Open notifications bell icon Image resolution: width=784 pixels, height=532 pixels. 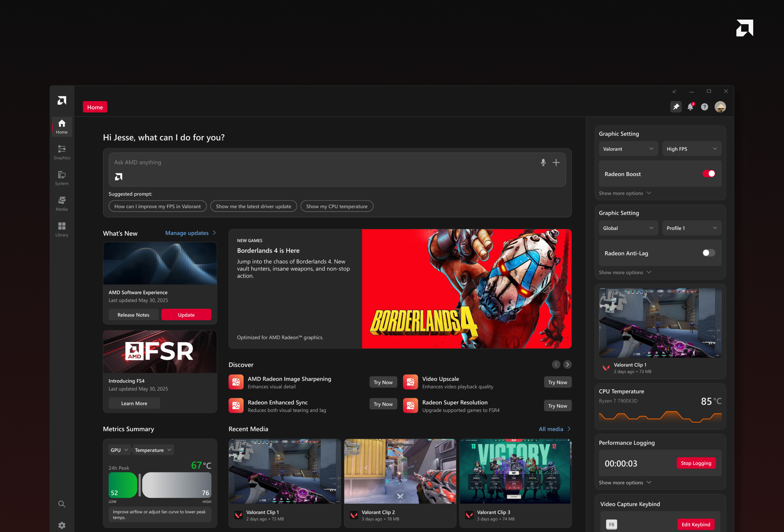(690, 107)
